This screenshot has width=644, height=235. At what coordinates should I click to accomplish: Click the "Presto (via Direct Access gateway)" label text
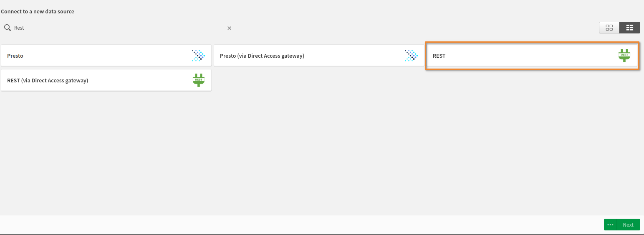(x=262, y=56)
